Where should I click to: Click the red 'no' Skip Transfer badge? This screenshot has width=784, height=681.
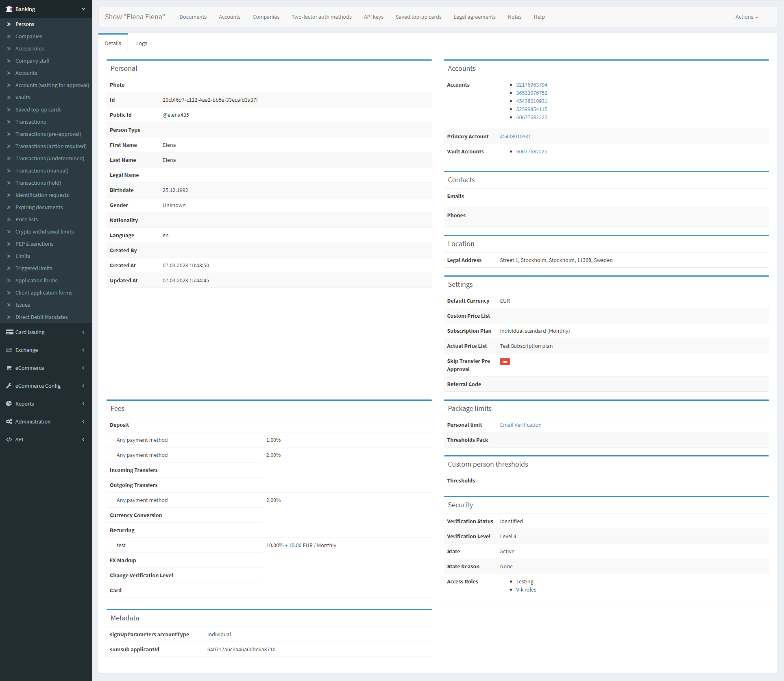(505, 361)
